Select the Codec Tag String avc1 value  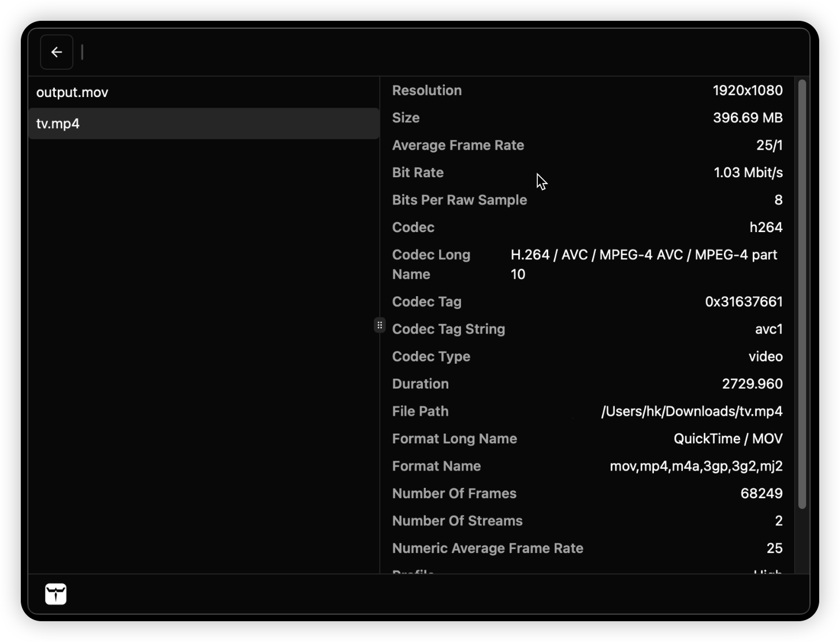tap(768, 329)
